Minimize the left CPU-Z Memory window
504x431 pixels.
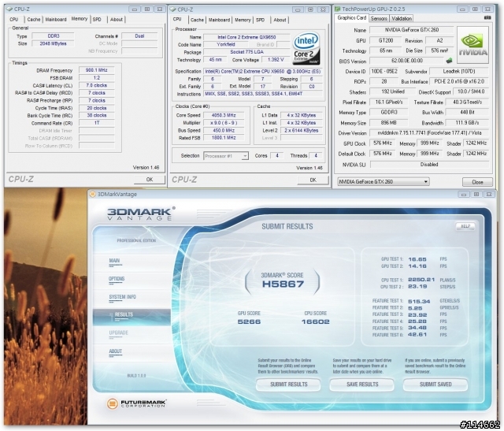pos(135,9)
